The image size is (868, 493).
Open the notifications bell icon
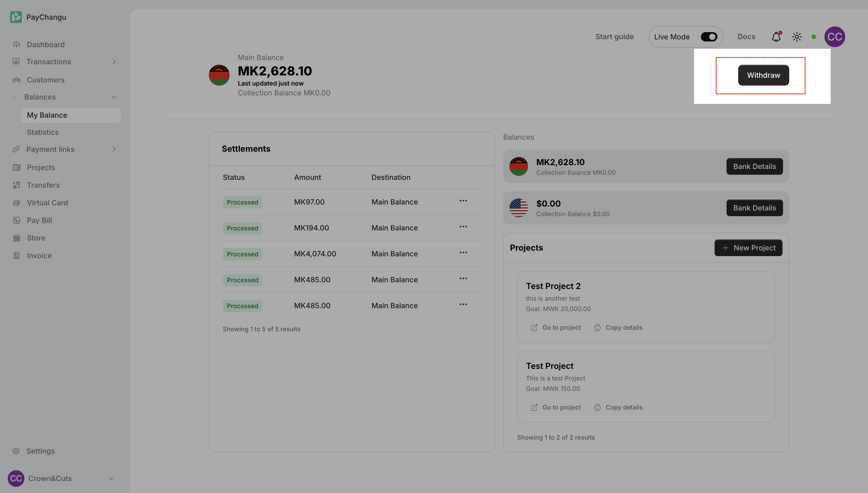776,37
